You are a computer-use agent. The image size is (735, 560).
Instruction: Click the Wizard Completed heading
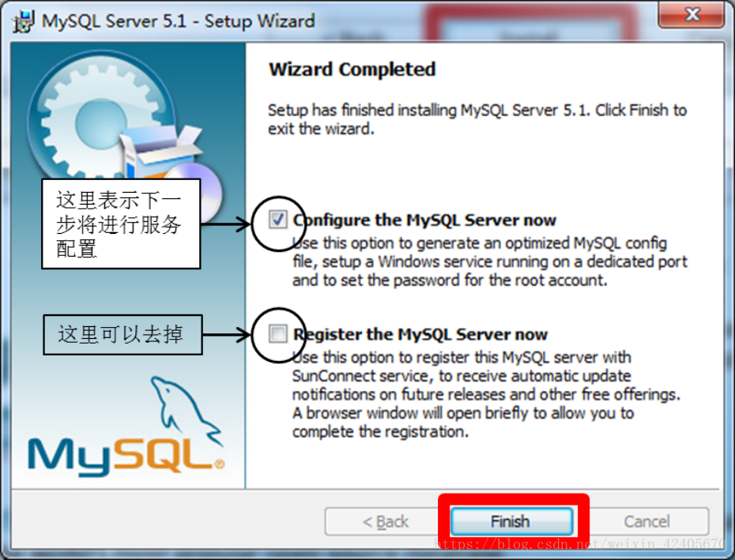point(352,70)
